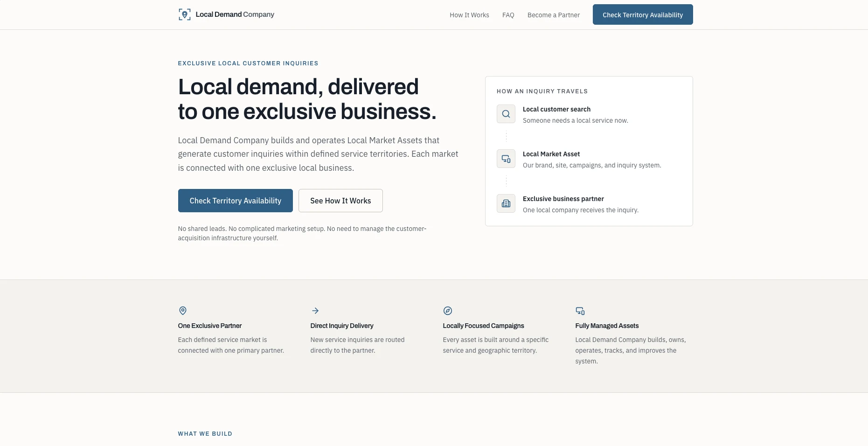Click 'Our brand, site, campaigns, and inquiry system.'
The image size is (868, 446).
(x=592, y=165)
